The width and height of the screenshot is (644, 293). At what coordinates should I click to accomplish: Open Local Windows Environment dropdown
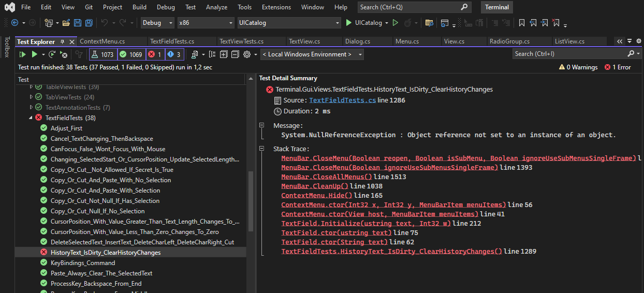[x=312, y=54]
